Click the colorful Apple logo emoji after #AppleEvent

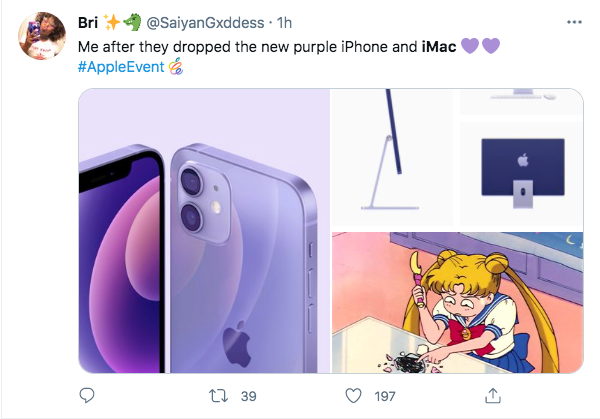[x=175, y=67]
